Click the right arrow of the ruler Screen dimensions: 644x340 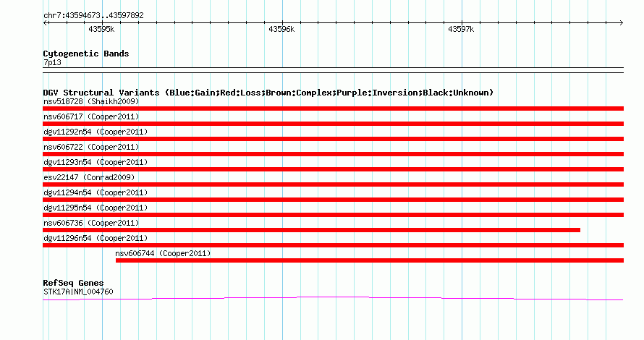click(621, 23)
